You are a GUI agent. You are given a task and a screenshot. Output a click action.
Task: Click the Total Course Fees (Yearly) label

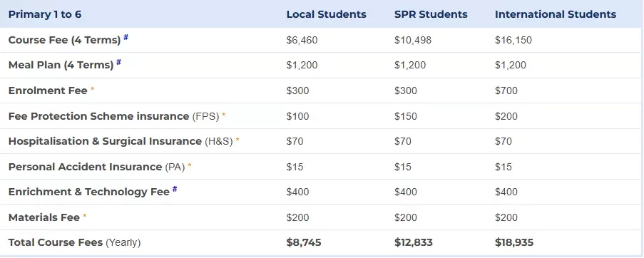[74, 242]
